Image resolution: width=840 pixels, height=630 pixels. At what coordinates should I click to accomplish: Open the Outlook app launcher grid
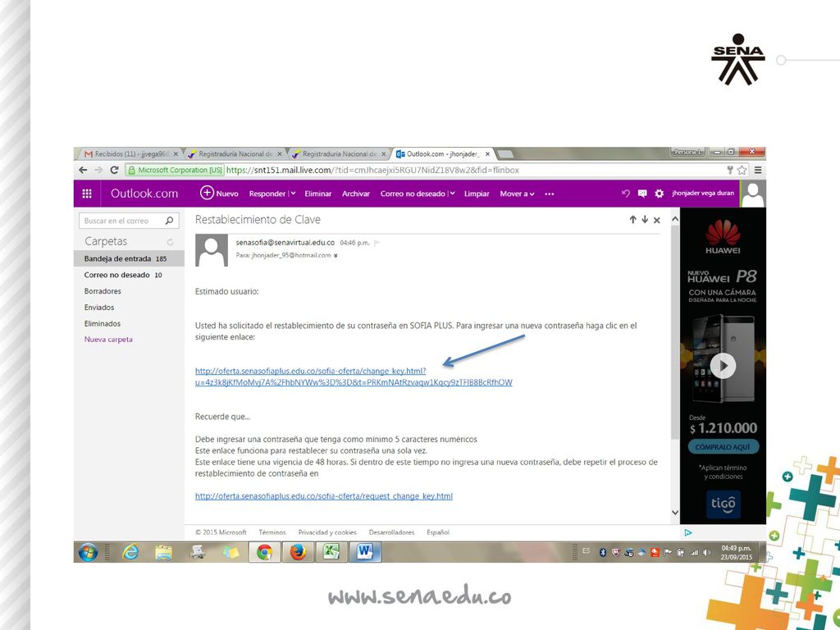point(87,194)
